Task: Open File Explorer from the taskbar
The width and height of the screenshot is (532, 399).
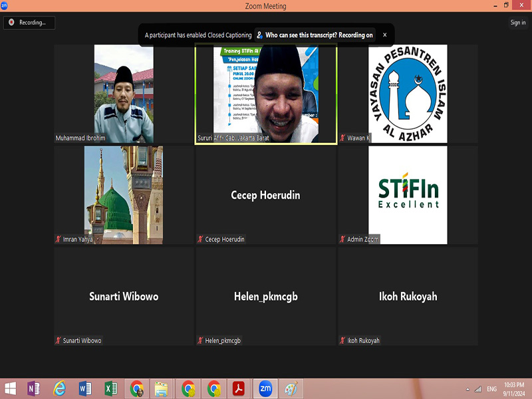Action: click(x=161, y=388)
